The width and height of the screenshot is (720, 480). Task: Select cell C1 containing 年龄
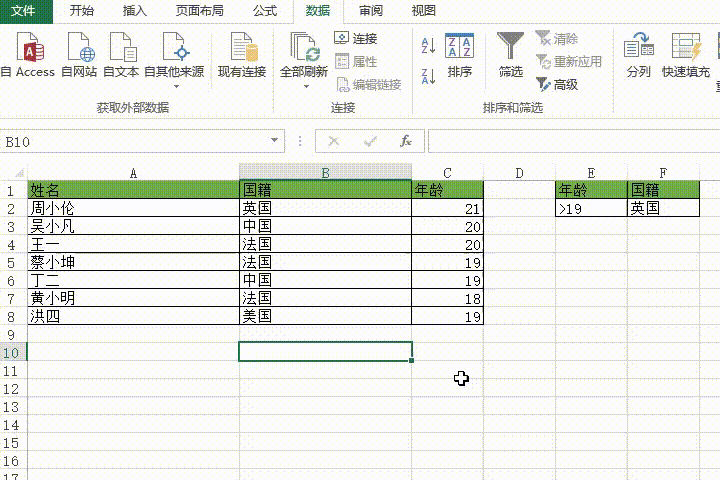(447, 190)
